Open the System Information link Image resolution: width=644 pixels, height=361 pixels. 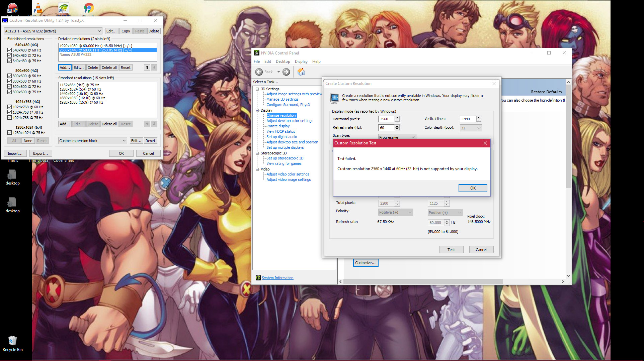pyautogui.click(x=277, y=278)
